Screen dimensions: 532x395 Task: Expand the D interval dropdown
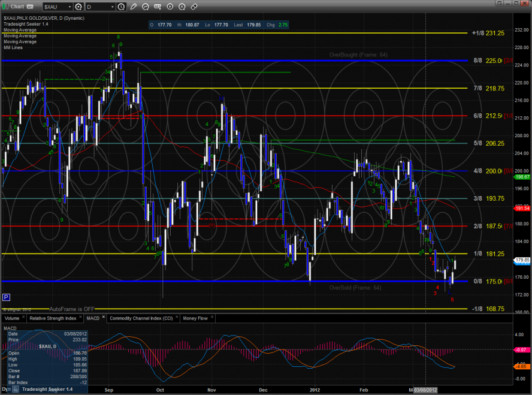click(113, 7)
